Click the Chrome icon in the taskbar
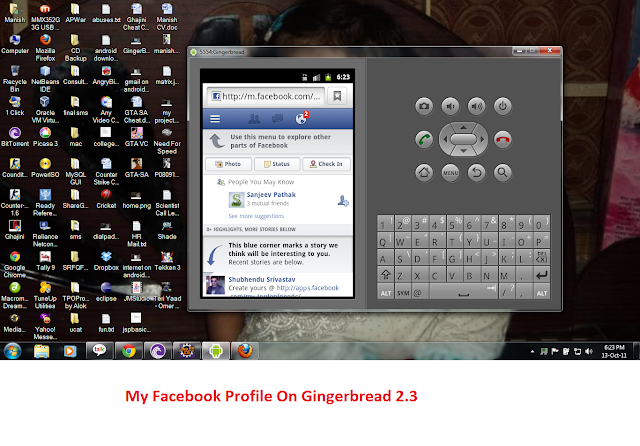Screen dimensions: 640x446 click(x=129, y=351)
